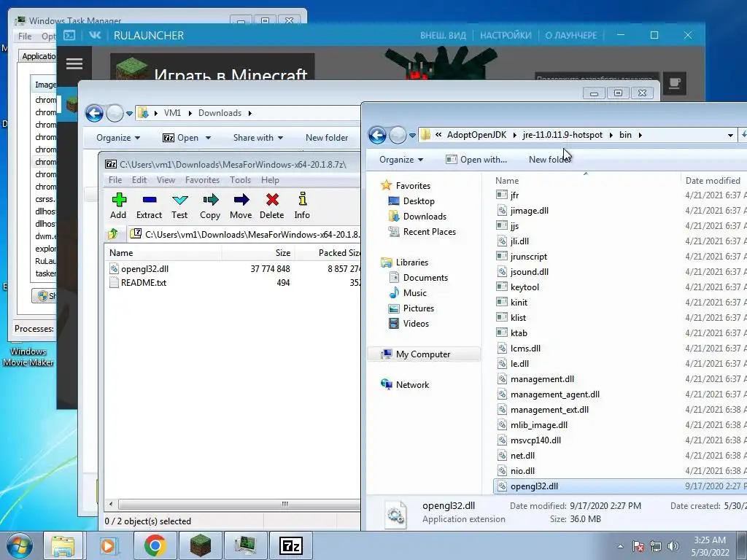Expand the VM1 breadcrumb arrow
This screenshot has width=747, height=560.
click(x=190, y=113)
